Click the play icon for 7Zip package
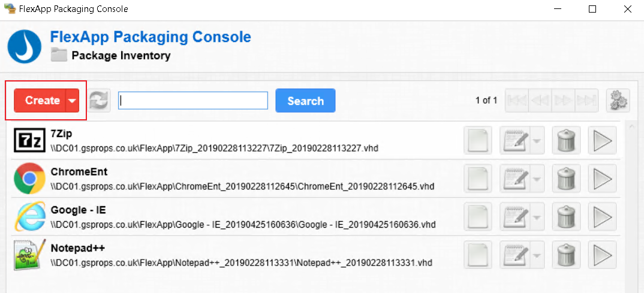The height and width of the screenshot is (293, 644). [602, 141]
